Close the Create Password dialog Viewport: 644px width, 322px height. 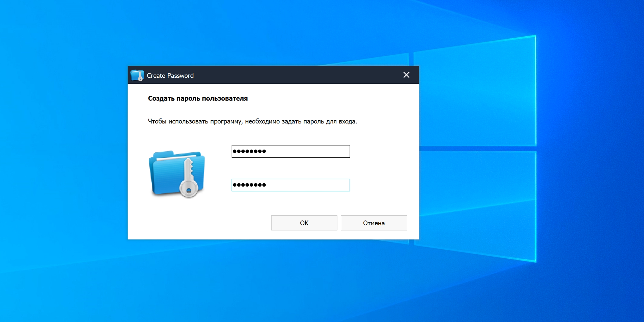click(406, 75)
